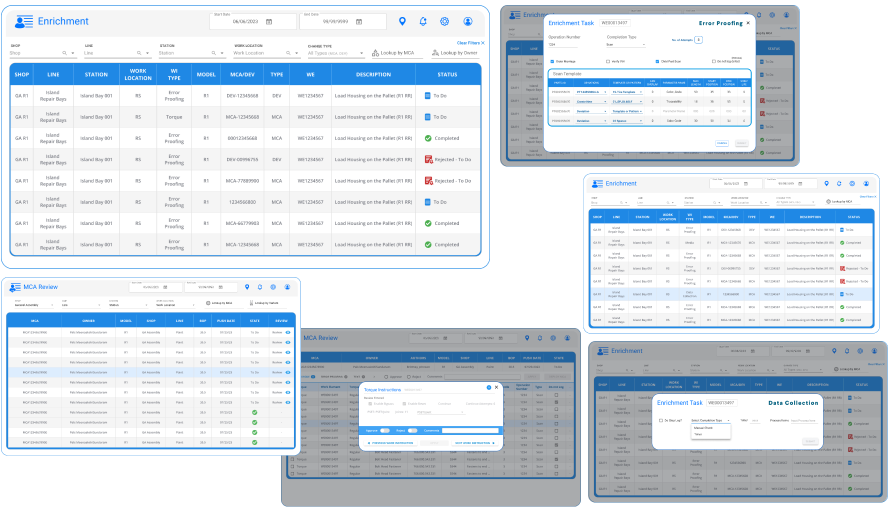
Task: Click location pin icon in large Enrichment window
Action: 402,21
